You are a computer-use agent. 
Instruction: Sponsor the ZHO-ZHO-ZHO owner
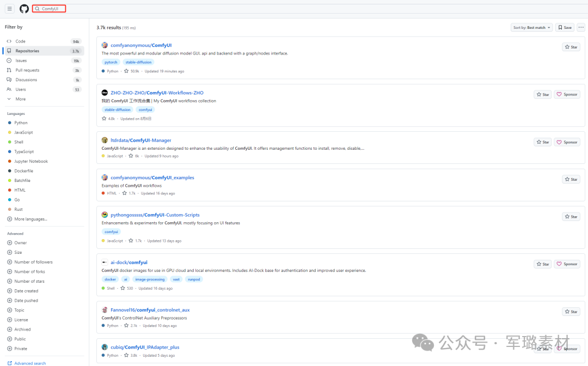coord(567,95)
